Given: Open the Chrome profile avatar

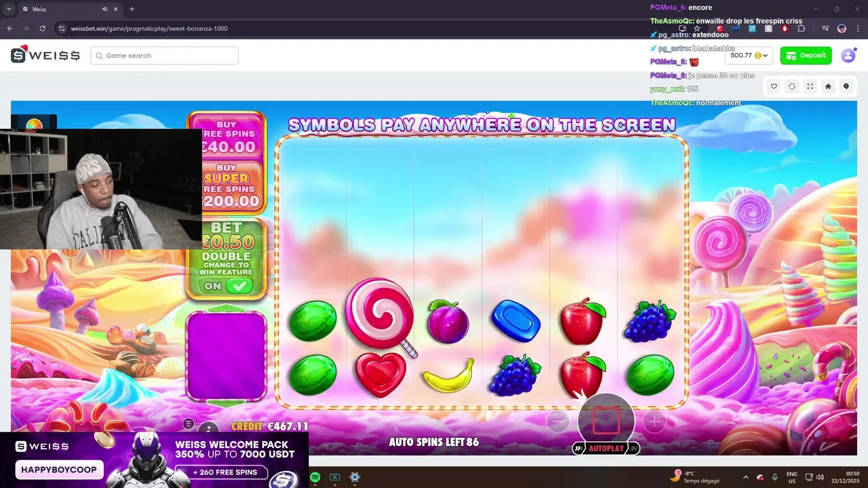Looking at the screenshot, I should pos(842,28).
